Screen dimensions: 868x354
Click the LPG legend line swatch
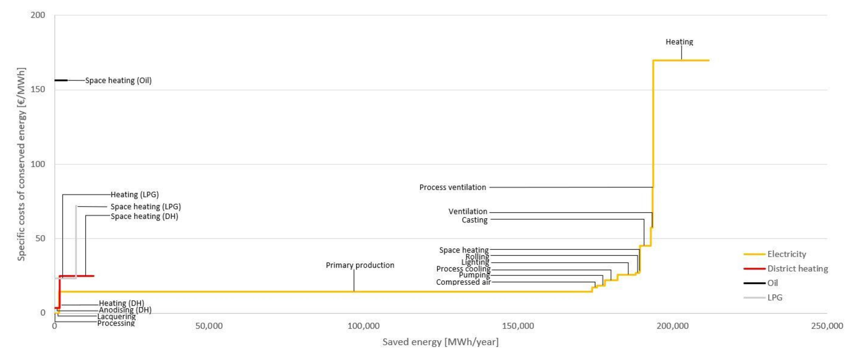click(x=754, y=298)
